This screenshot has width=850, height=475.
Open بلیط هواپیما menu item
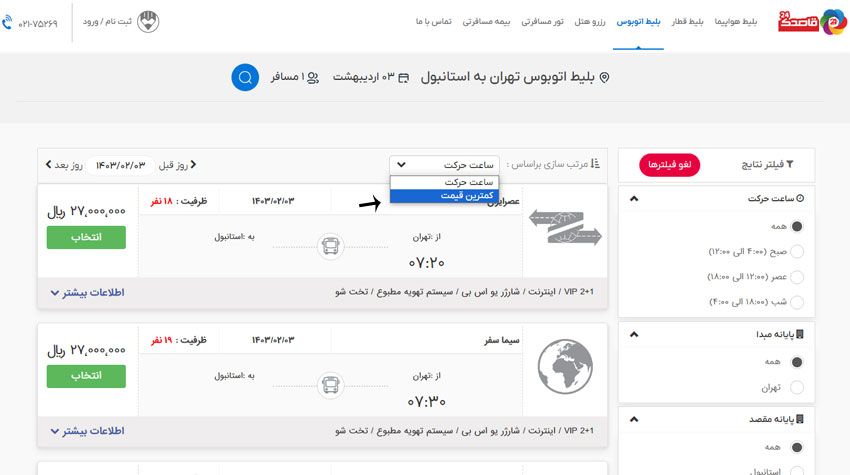coord(735,22)
